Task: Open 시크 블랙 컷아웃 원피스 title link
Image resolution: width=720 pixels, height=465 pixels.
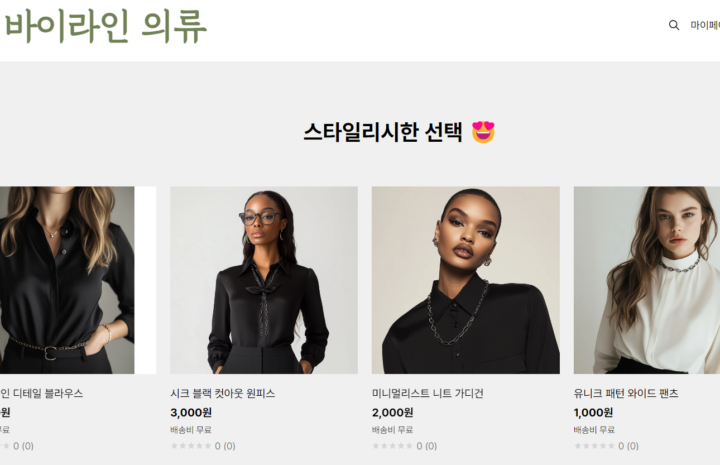Action: tap(223, 393)
